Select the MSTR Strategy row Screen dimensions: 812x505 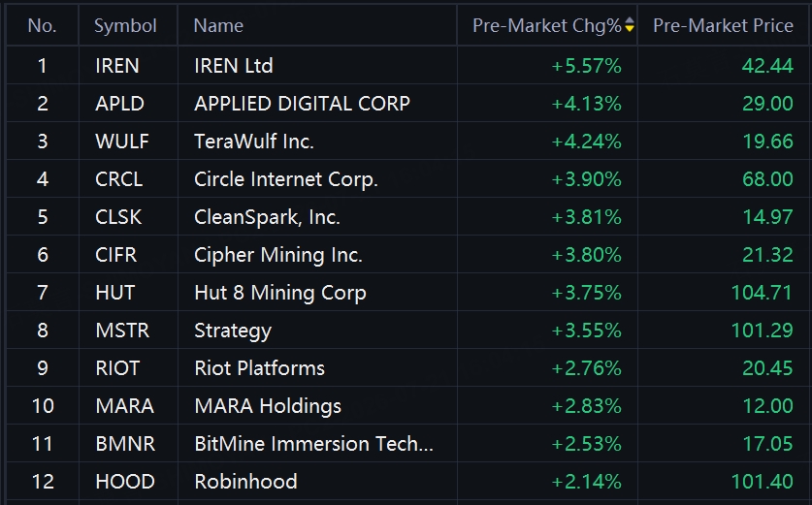tap(407, 331)
